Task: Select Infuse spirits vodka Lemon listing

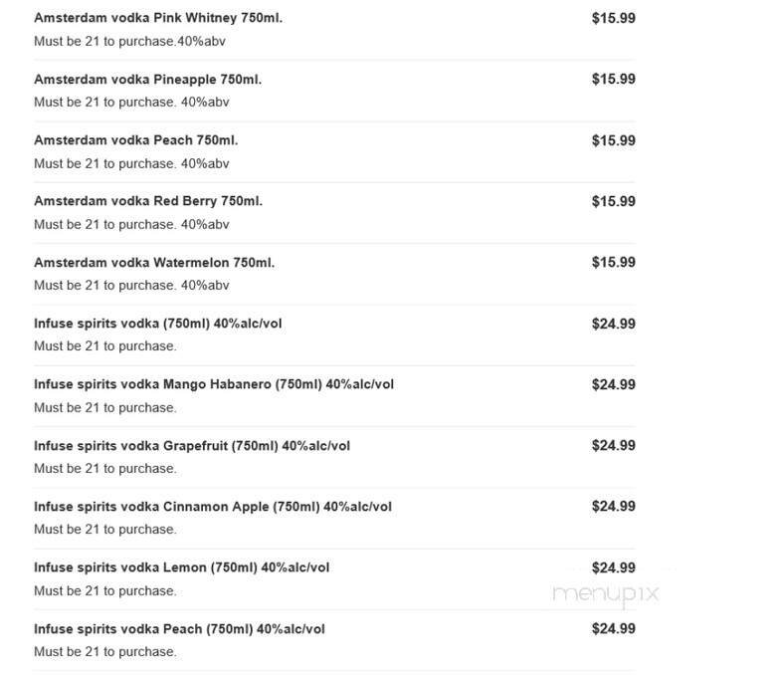Action: coord(181,567)
